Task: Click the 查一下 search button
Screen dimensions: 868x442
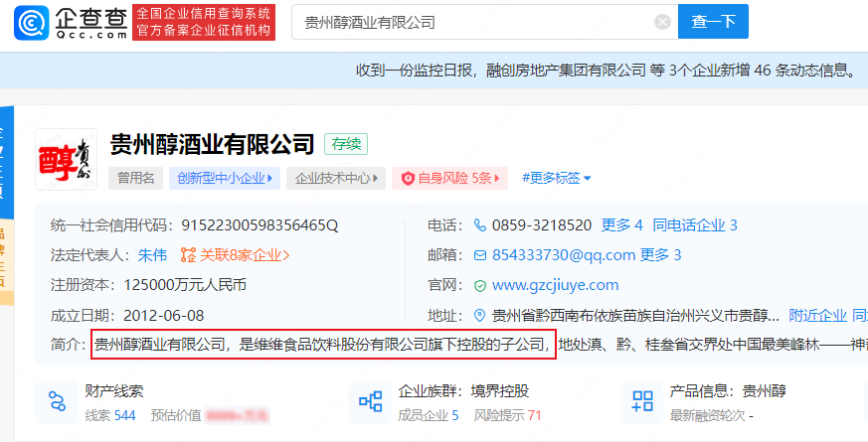Action: coord(713,22)
